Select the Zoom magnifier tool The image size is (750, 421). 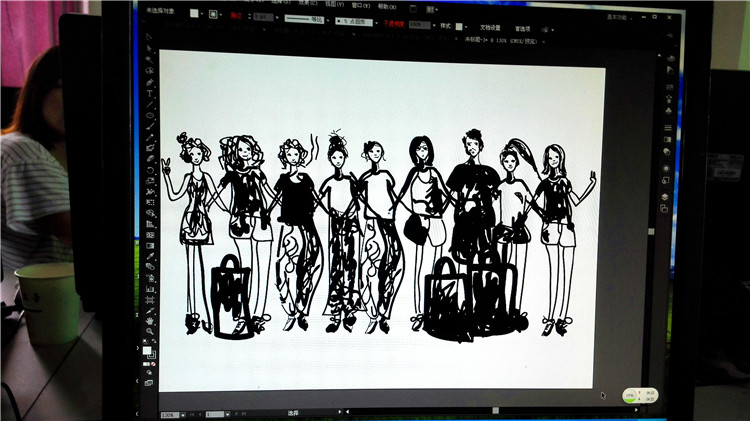(x=150, y=329)
